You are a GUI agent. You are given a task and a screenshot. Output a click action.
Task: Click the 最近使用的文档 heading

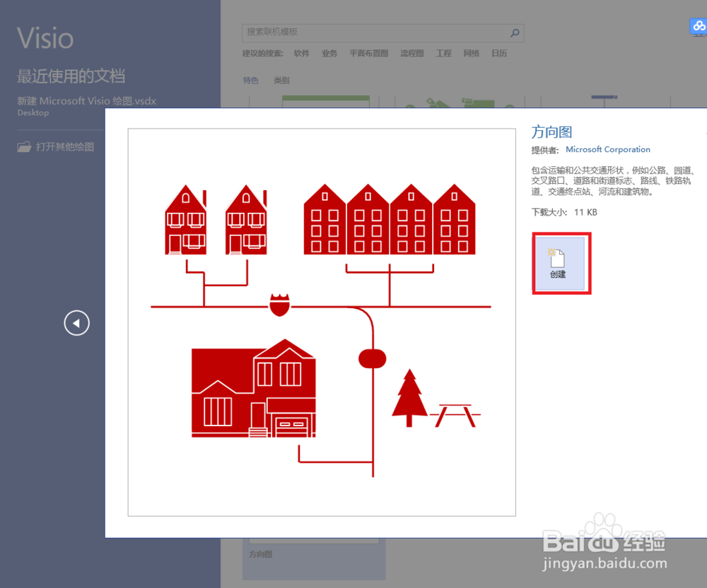pyautogui.click(x=71, y=76)
